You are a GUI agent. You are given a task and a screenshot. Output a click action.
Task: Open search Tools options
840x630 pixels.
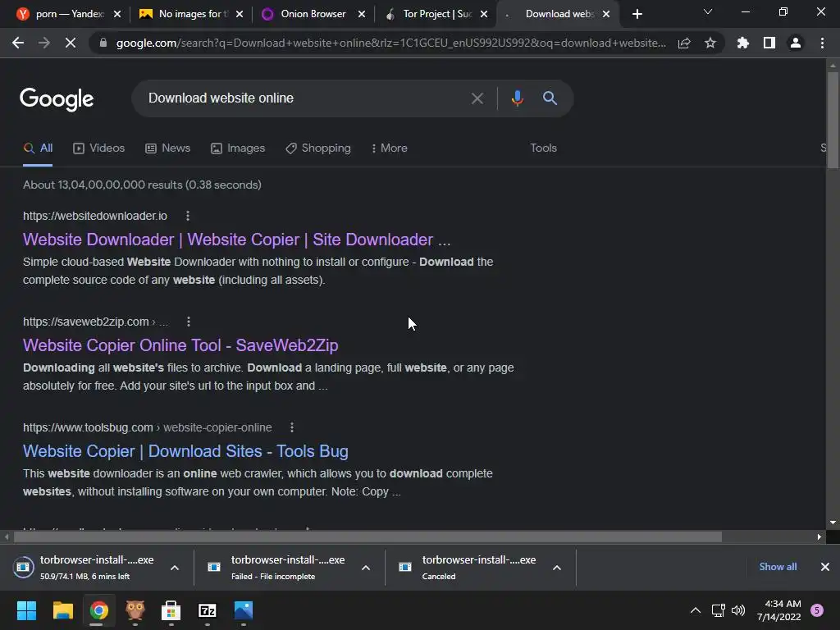(x=543, y=148)
